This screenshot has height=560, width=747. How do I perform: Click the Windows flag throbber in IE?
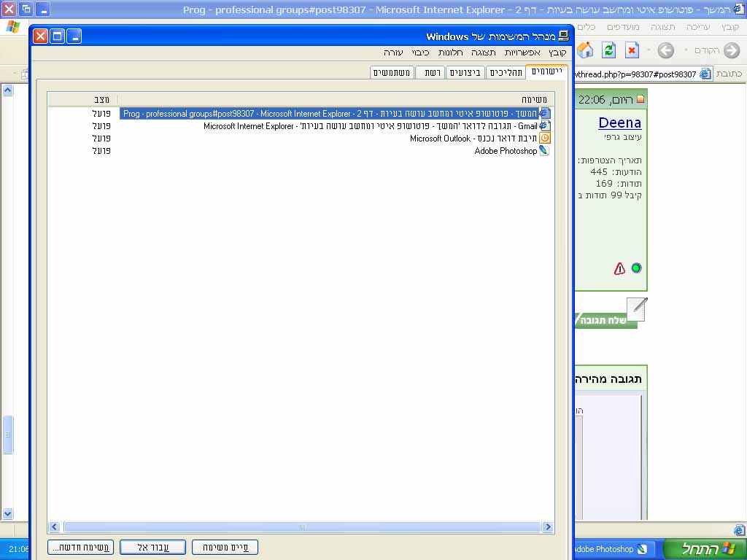tap(13, 27)
